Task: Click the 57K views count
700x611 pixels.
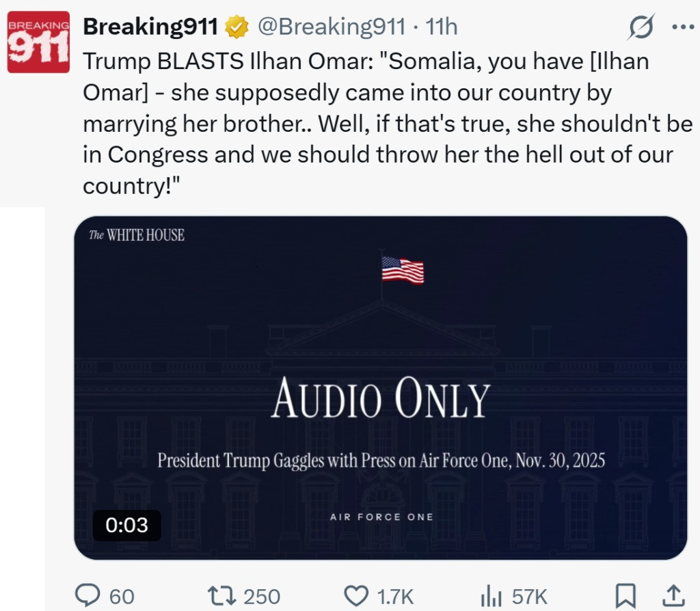Action: point(530,596)
